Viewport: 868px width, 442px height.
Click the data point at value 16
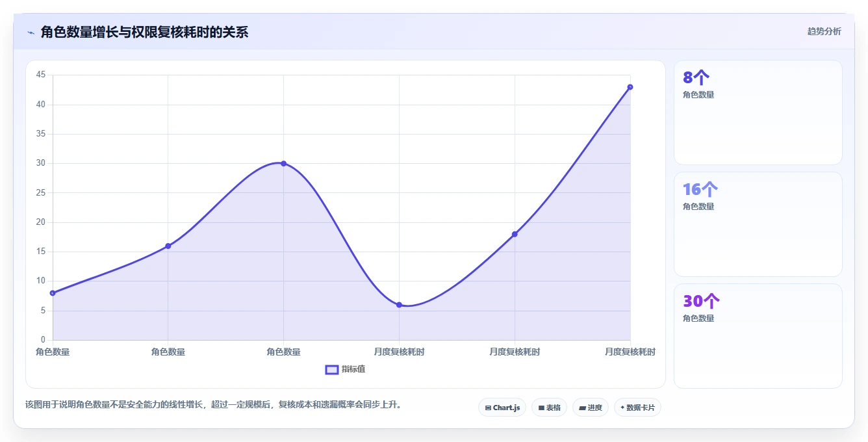pos(168,246)
